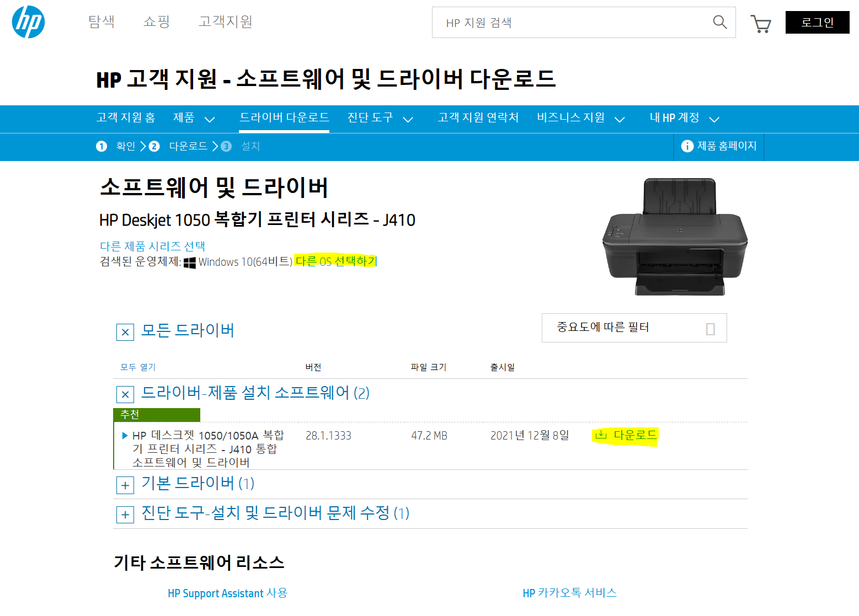Click the Windows logo icon beside Windows 10
This screenshot has height=616, width=859.
pyautogui.click(x=190, y=263)
